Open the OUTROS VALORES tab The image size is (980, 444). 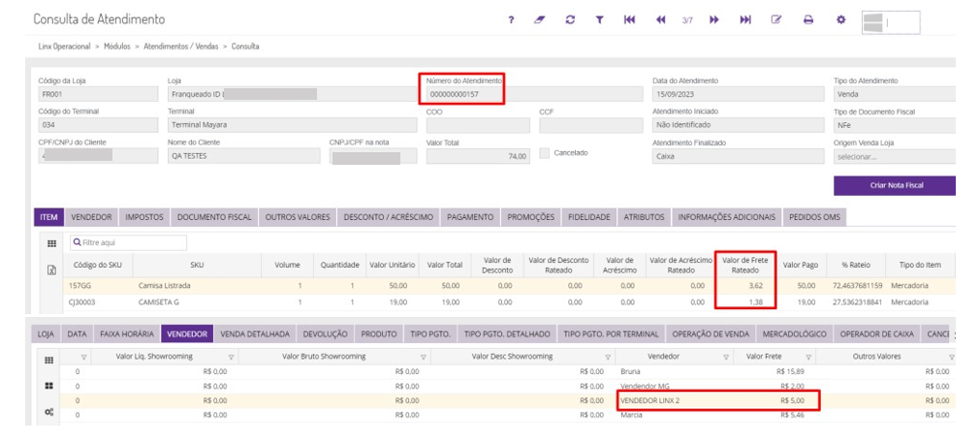click(x=298, y=217)
